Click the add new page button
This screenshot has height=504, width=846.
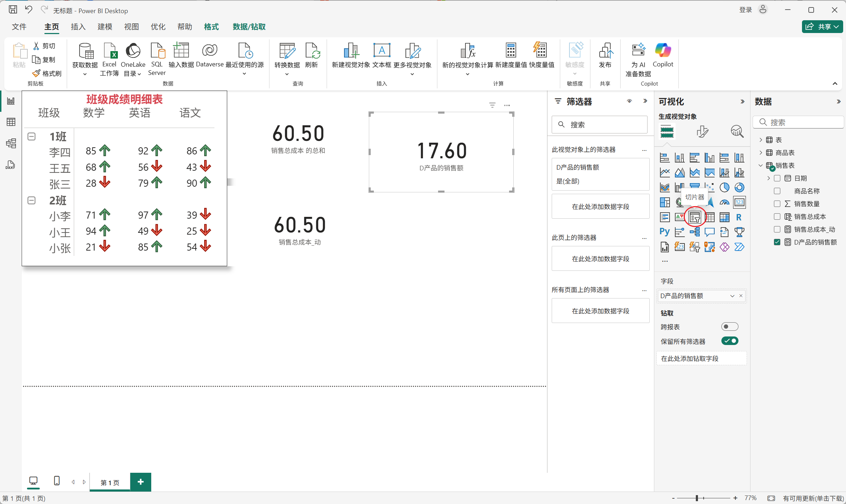tap(141, 482)
